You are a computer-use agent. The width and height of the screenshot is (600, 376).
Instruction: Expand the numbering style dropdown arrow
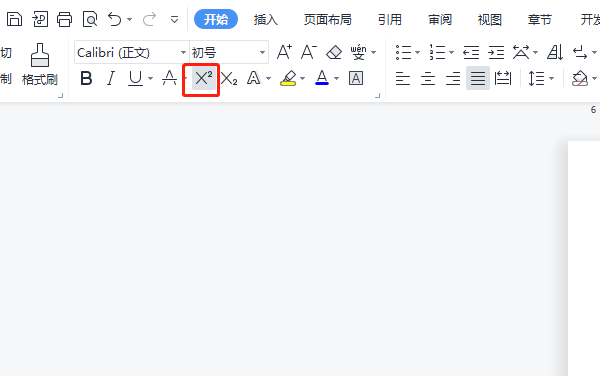pyautogui.click(x=452, y=52)
